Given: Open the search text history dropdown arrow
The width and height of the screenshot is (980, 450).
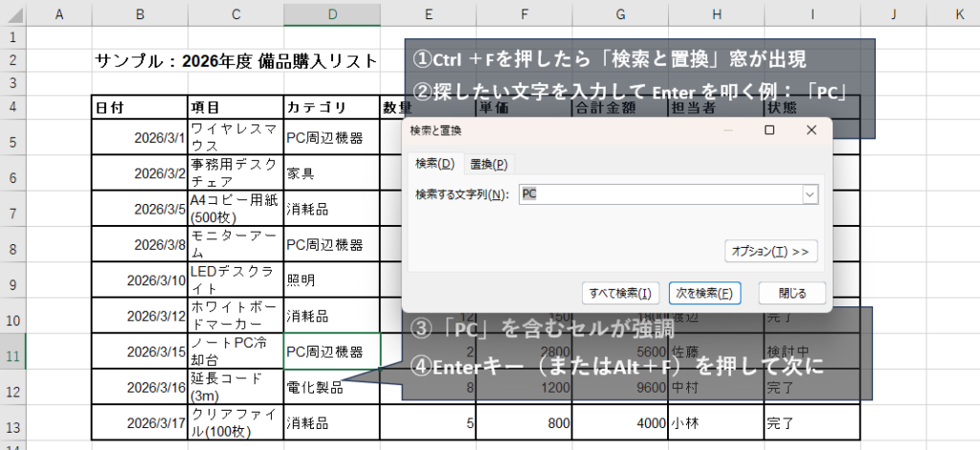Looking at the screenshot, I should (811, 194).
